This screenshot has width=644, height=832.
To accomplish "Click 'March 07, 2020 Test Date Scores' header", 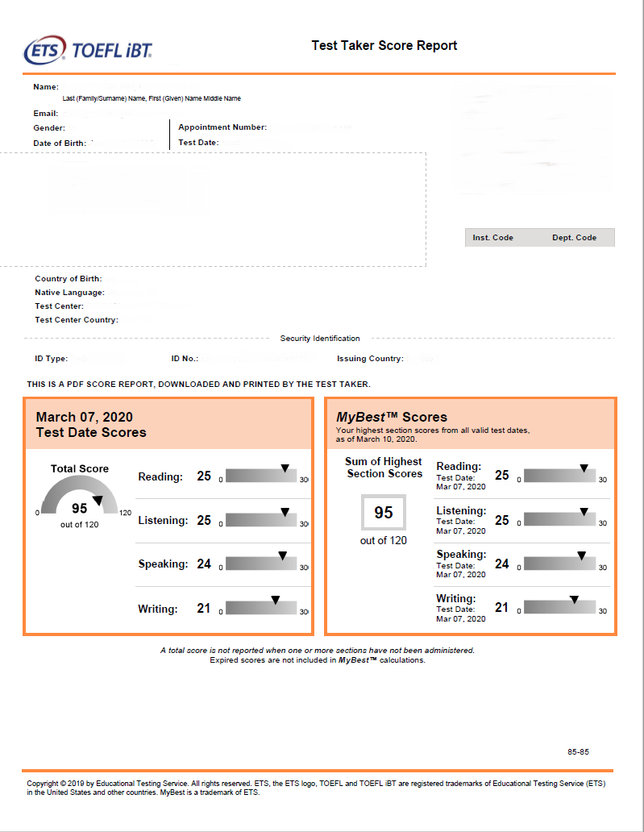I will (x=91, y=425).
